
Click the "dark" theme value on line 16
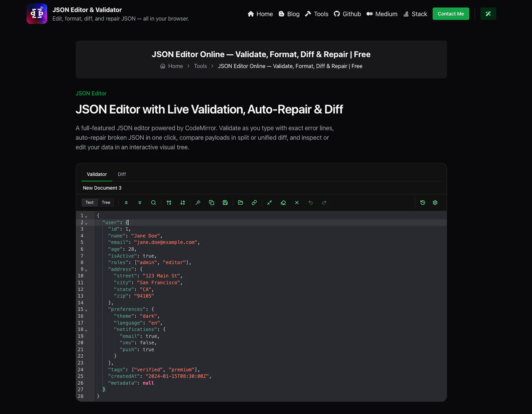[148, 316]
